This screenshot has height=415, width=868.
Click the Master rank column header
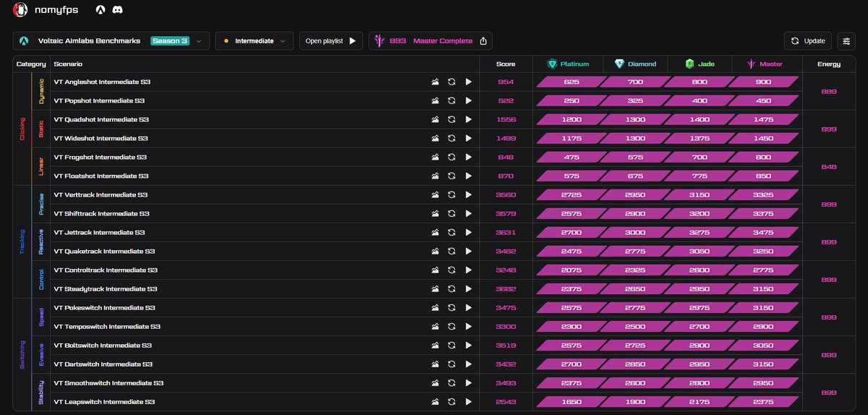[765, 64]
